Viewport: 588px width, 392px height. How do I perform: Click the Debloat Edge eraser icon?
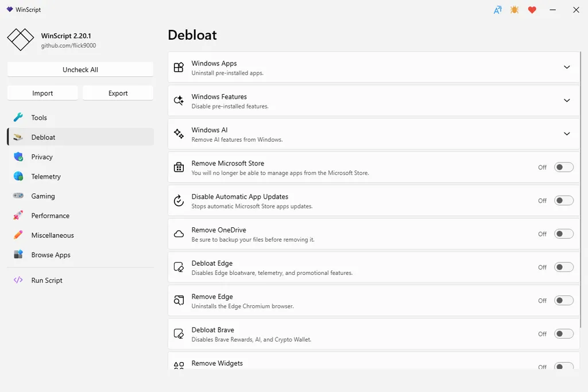click(x=179, y=267)
